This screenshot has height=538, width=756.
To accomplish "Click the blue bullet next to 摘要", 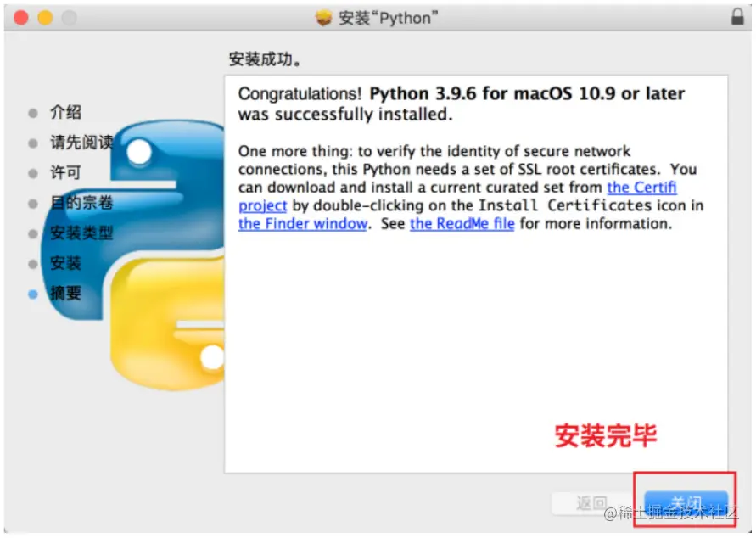I will (33, 294).
